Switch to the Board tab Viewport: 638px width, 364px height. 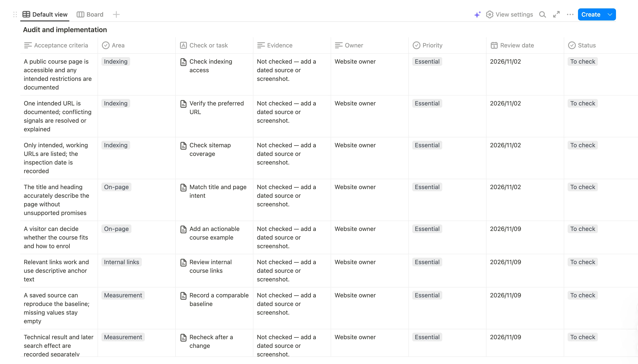90,14
